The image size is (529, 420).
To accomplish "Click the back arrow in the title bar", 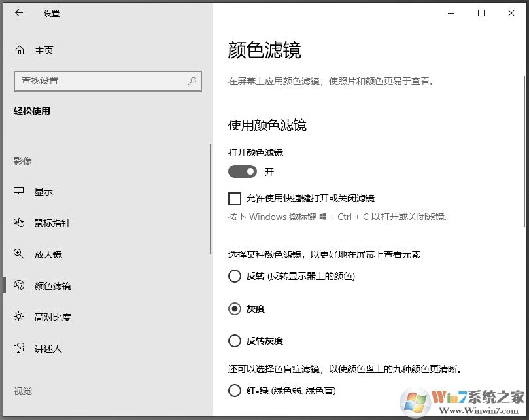I will (x=18, y=13).
